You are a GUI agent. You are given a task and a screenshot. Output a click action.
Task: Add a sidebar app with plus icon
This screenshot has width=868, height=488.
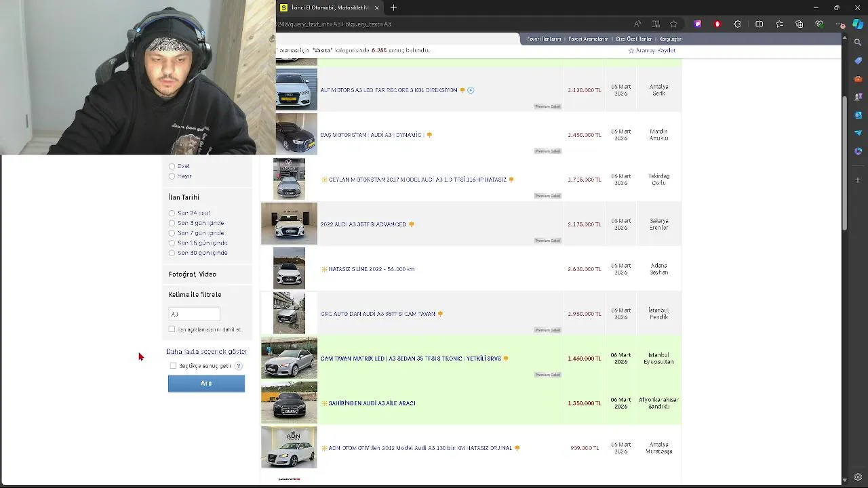pos(858,180)
